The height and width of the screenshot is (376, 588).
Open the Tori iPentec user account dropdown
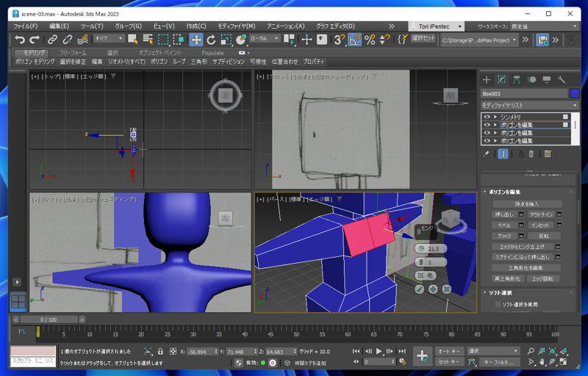(436, 26)
